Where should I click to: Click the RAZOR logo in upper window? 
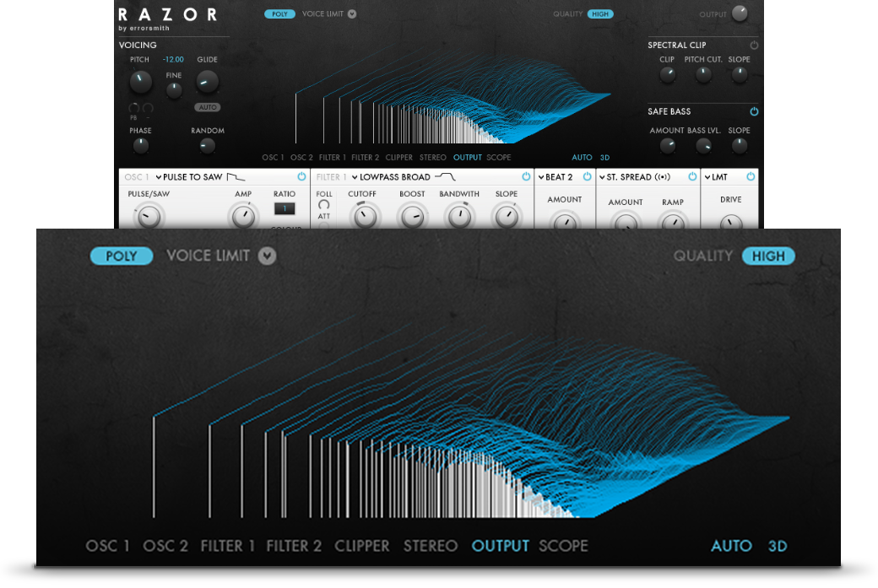[167, 14]
